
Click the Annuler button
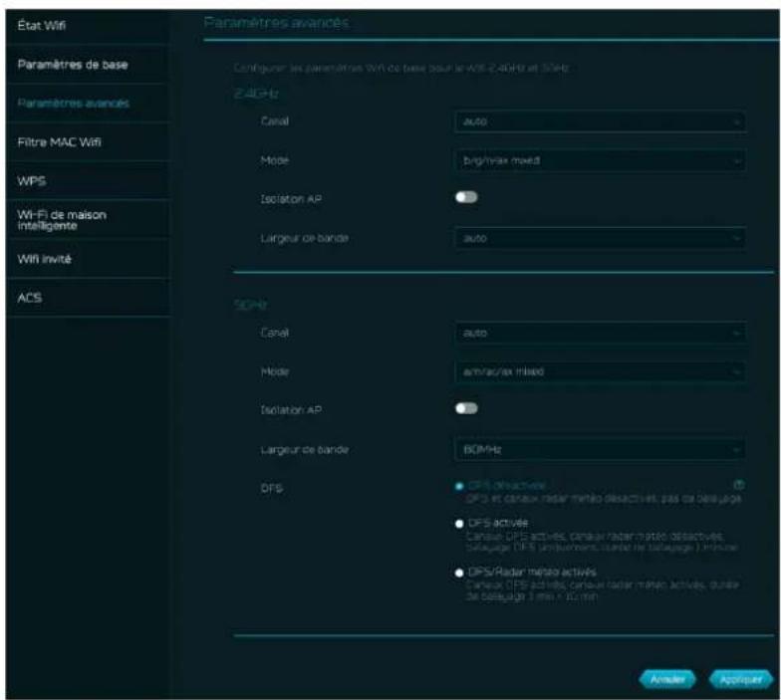coord(667,679)
